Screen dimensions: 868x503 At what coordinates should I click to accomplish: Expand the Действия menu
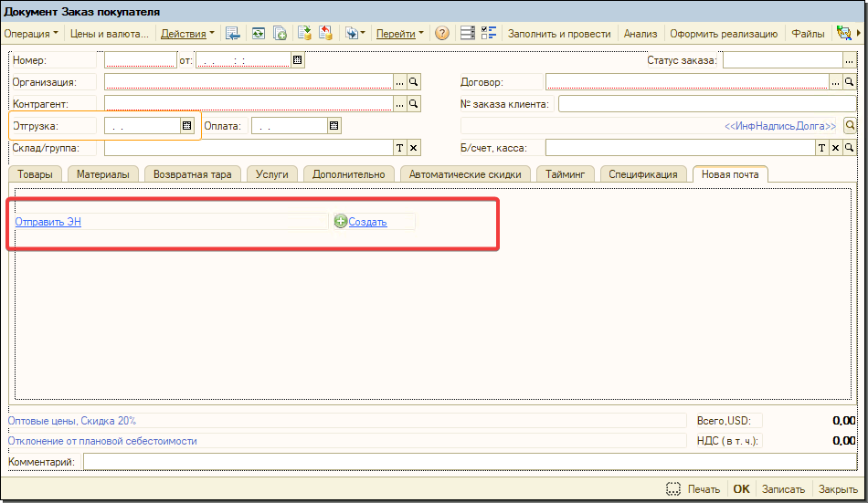[x=187, y=34]
